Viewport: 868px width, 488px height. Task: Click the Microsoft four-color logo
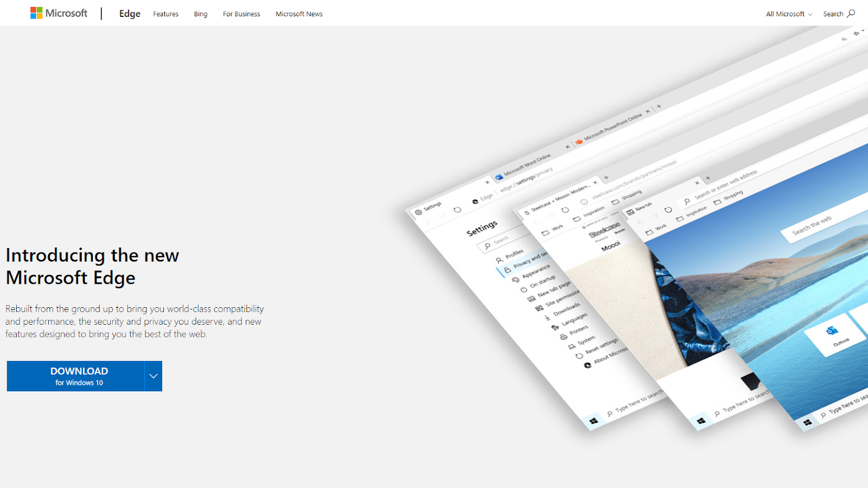(x=36, y=13)
